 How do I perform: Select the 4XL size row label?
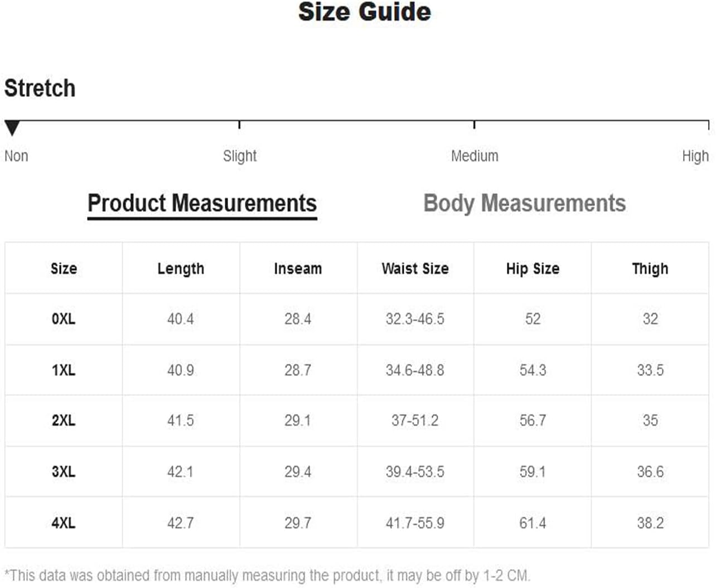point(64,523)
